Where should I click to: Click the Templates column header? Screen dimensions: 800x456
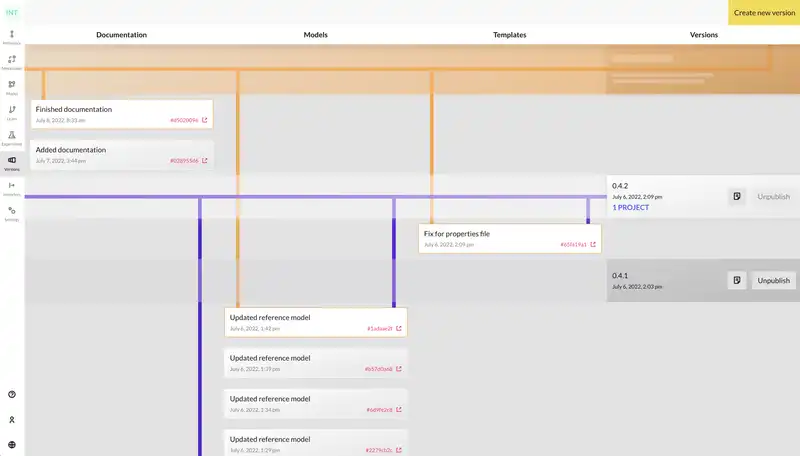pos(509,35)
